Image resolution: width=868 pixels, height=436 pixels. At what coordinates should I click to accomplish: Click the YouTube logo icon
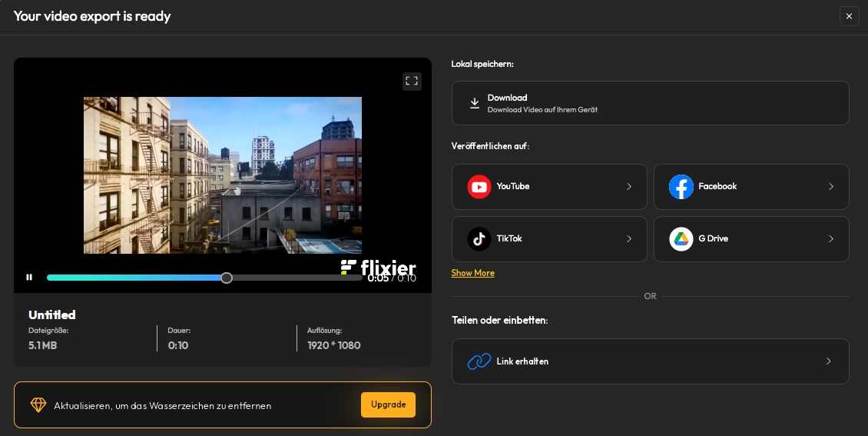coord(479,187)
